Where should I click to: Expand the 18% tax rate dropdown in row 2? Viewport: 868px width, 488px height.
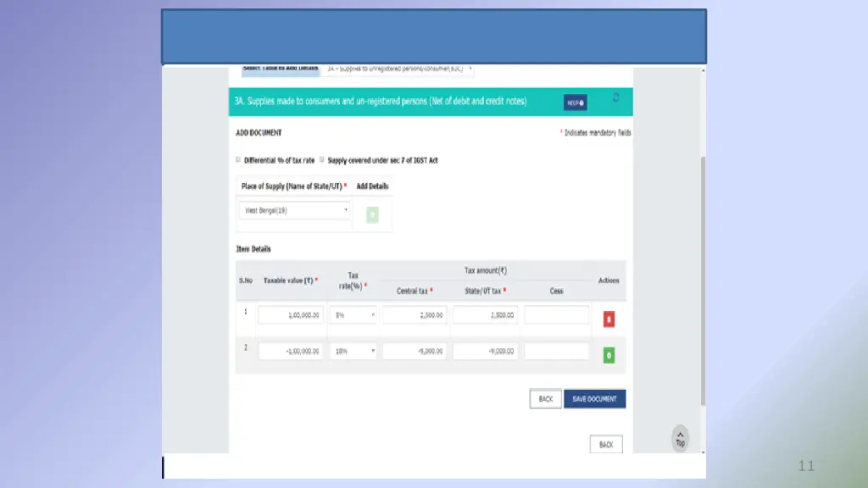pyautogui.click(x=353, y=351)
